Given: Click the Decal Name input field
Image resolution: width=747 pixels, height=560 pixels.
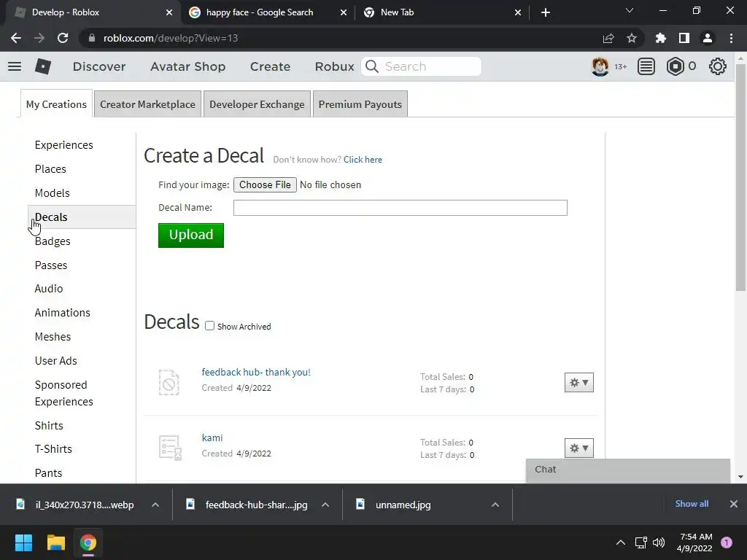Looking at the screenshot, I should [x=400, y=208].
